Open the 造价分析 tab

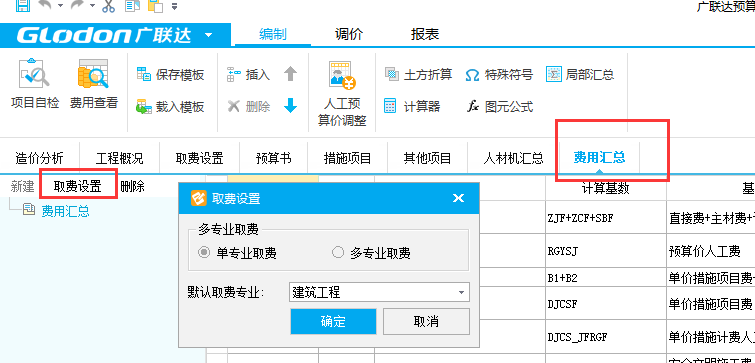pyautogui.click(x=39, y=158)
